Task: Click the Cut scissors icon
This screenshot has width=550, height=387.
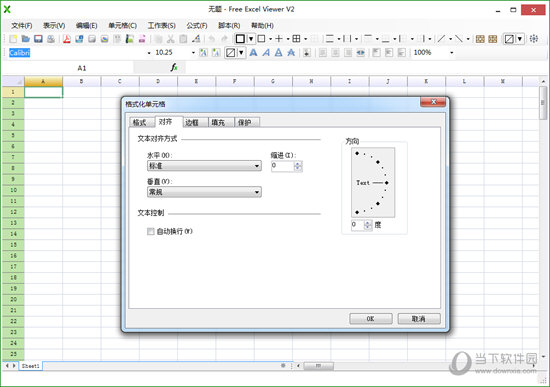Action: [x=170, y=39]
